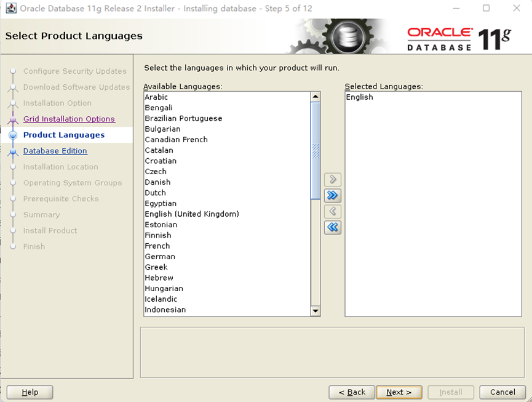Click the Oracle installer icon in title bar
The height and width of the screenshot is (402, 532).
pyautogui.click(x=11, y=8)
